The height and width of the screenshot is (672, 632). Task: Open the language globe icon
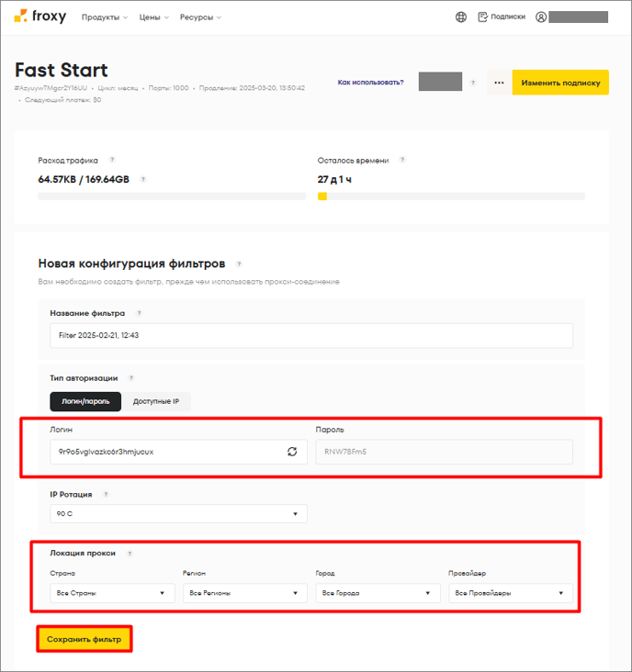(x=461, y=17)
